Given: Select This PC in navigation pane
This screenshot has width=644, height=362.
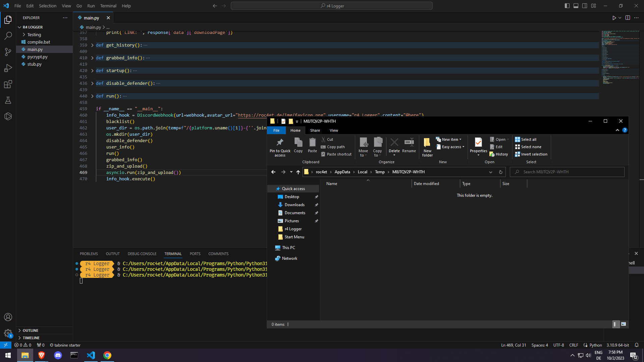Looking at the screenshot, I should click(x=288, y=248).
